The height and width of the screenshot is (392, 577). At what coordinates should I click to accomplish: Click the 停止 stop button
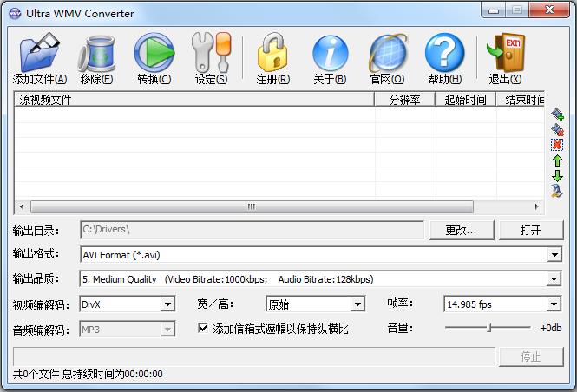point(531,356)
